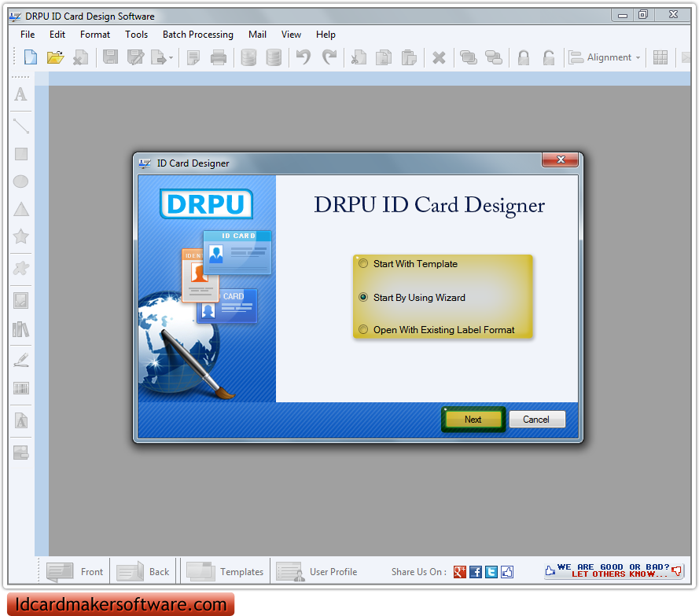699x616 pixels.
Task: Open the Mail menu
Action: (258, 35)
